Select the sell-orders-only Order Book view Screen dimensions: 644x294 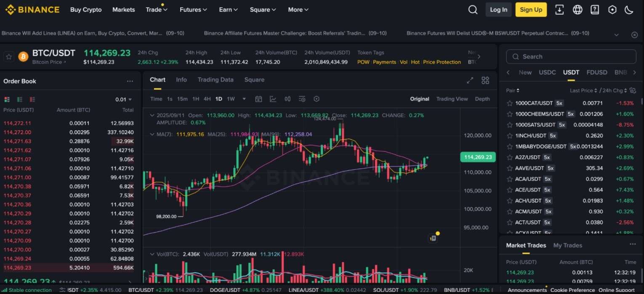(32, 99)
